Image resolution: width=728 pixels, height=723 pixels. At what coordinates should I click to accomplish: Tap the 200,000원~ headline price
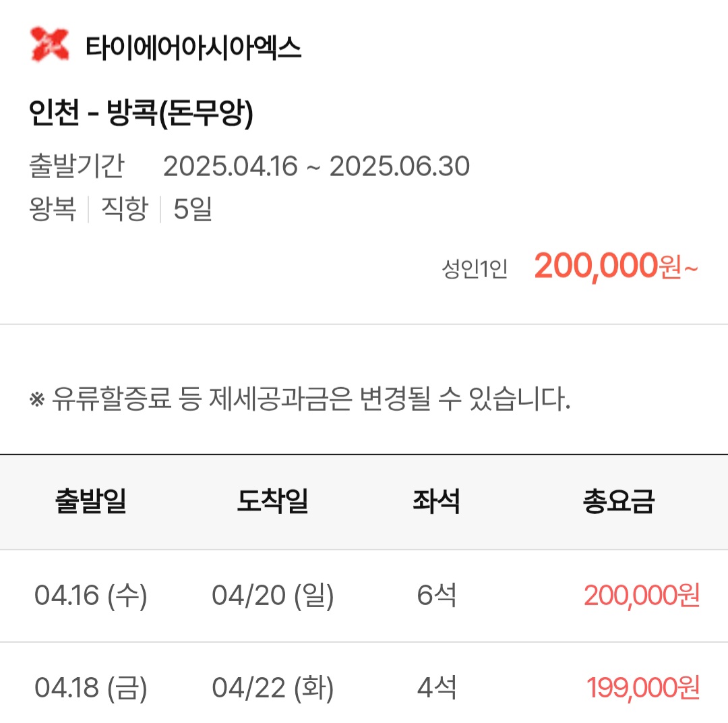(x=616, y=266)
